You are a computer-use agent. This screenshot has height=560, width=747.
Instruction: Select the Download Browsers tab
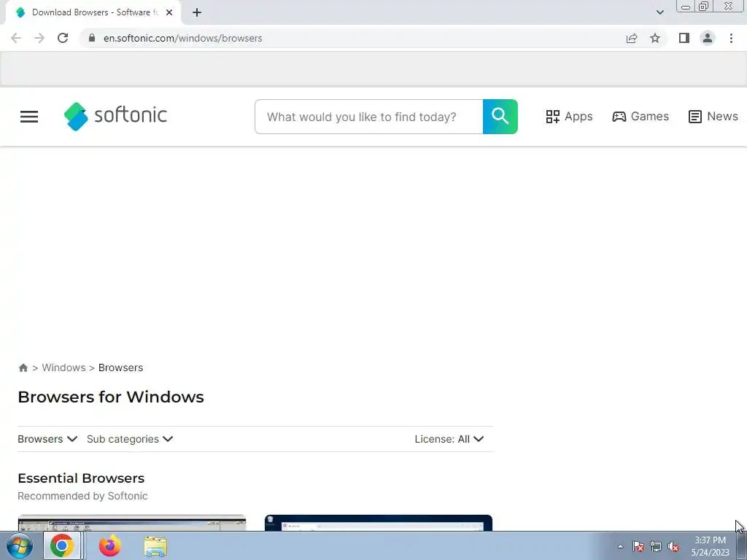point(93,12)
